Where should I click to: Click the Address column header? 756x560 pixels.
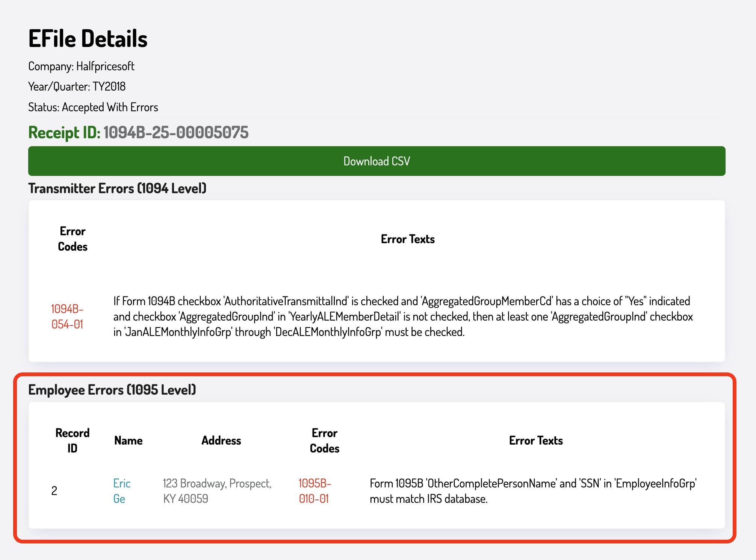(x=221, y=440)
